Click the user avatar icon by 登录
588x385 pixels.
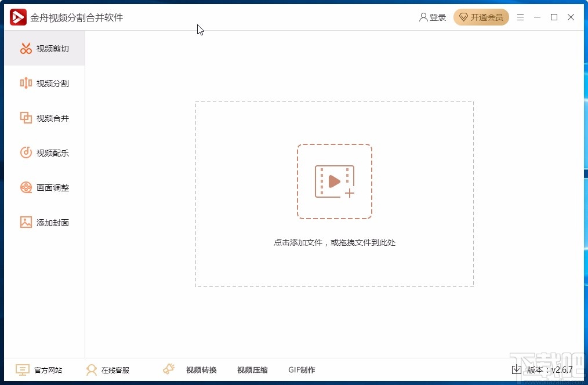tap(423, 17)
